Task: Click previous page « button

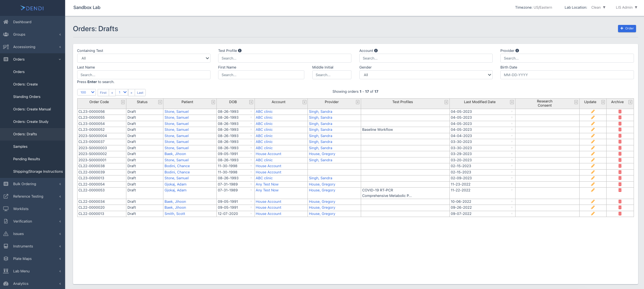Action: pos(112,93)
